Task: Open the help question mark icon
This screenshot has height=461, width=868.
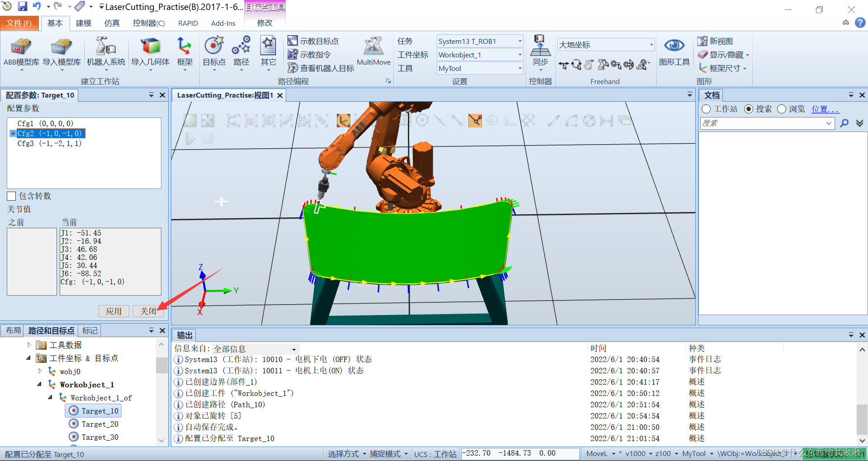Action: tap(860, 23)
